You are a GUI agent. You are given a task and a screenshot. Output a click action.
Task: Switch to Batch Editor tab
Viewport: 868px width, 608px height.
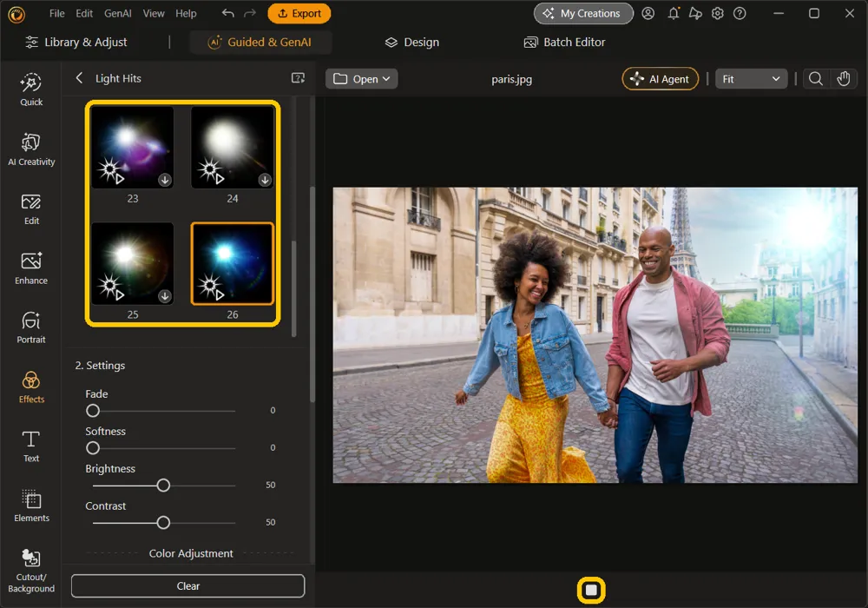(564, 42)
